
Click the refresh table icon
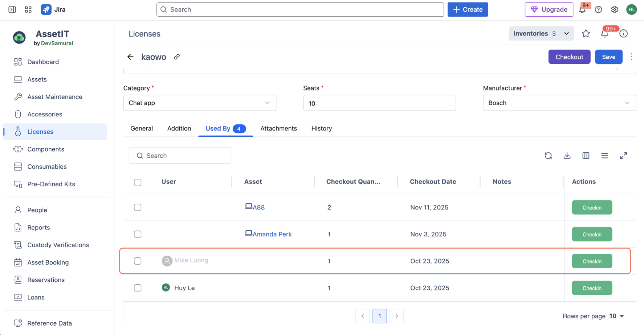point(548,156)
